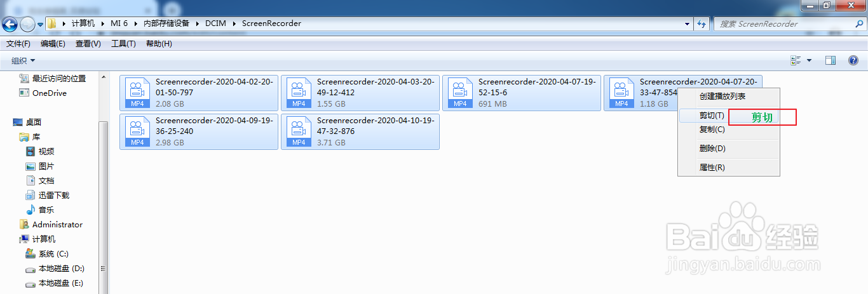This screenshot has width=868, height=294.
Task: Select 计算机 in the address path
Action: (83, 23)
